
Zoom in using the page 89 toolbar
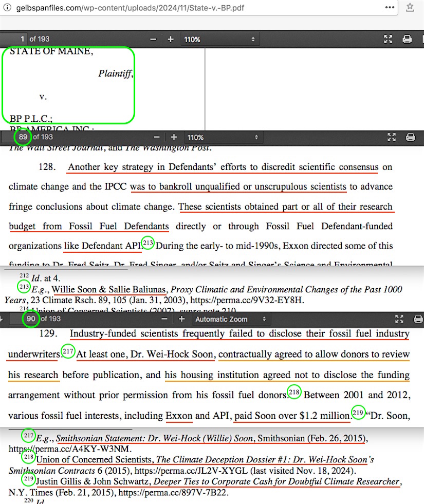(174, 137)
